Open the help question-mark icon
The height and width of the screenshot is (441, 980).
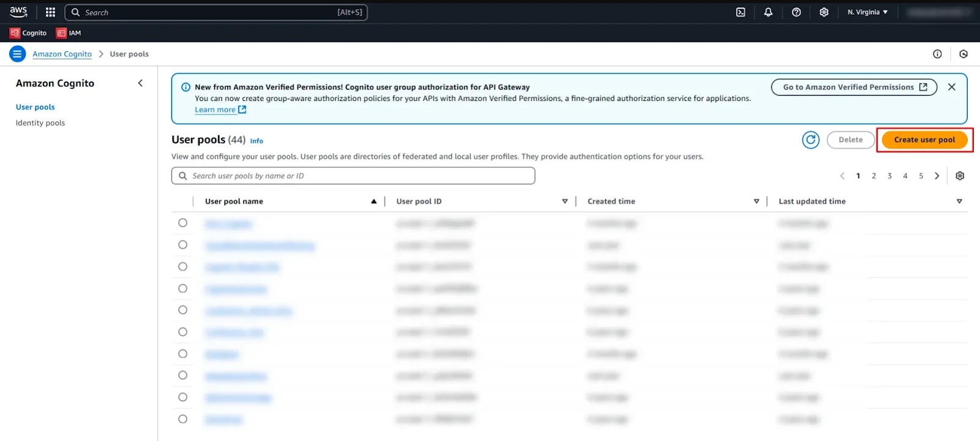(796, 12)
